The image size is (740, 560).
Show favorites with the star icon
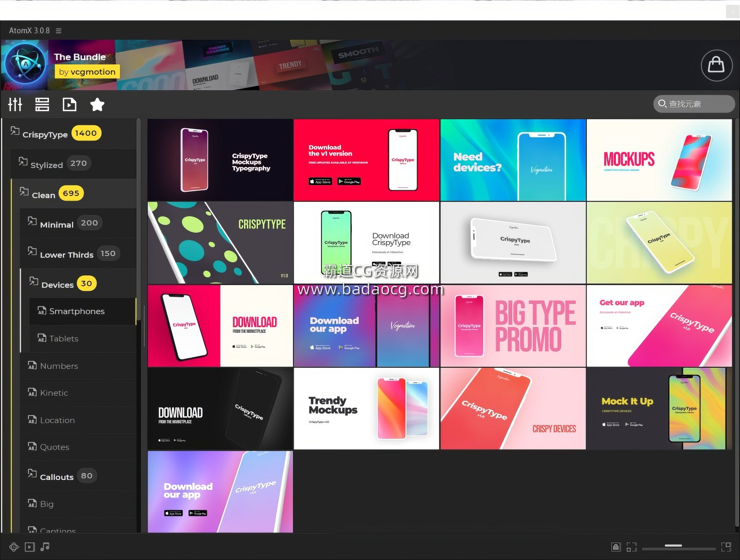pyautogui.click(x=97, y=104)
